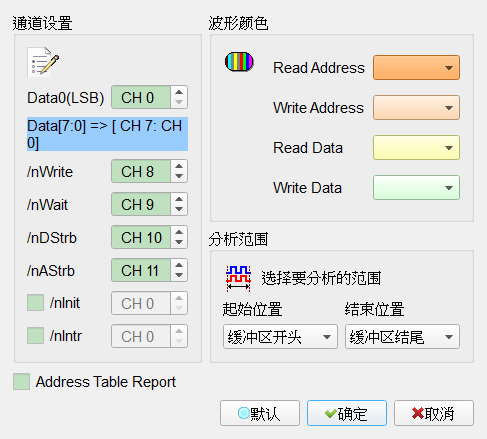Click the 起始位置 label
Image resolution: width=487 pixels, height=439 pixels.
pos(252,309)
